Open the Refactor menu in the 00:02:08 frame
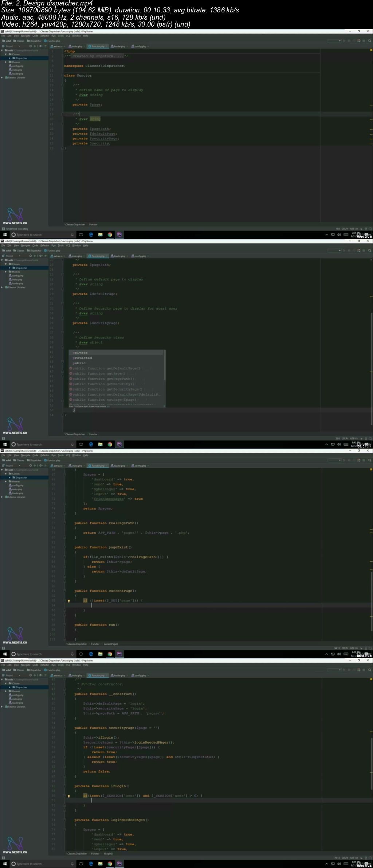373x868 pixels. (x=45, y=36)
